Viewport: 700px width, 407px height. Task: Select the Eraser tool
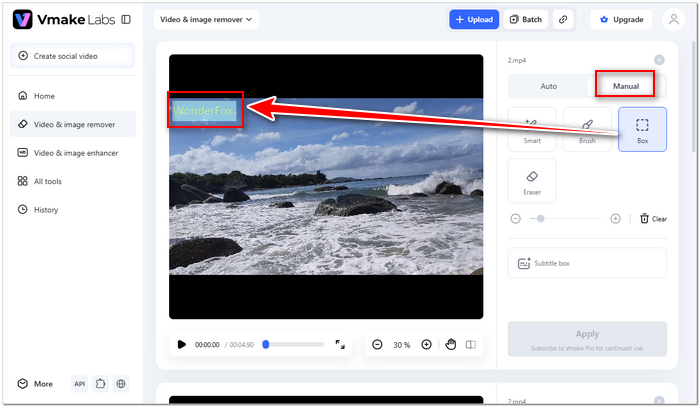[532, 181]
